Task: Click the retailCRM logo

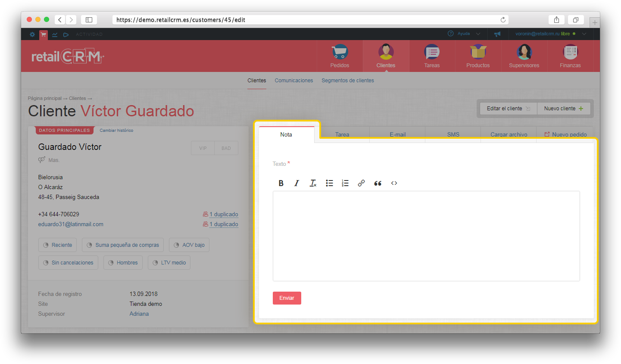Action: pyautogui.click(x=68, y=56)
